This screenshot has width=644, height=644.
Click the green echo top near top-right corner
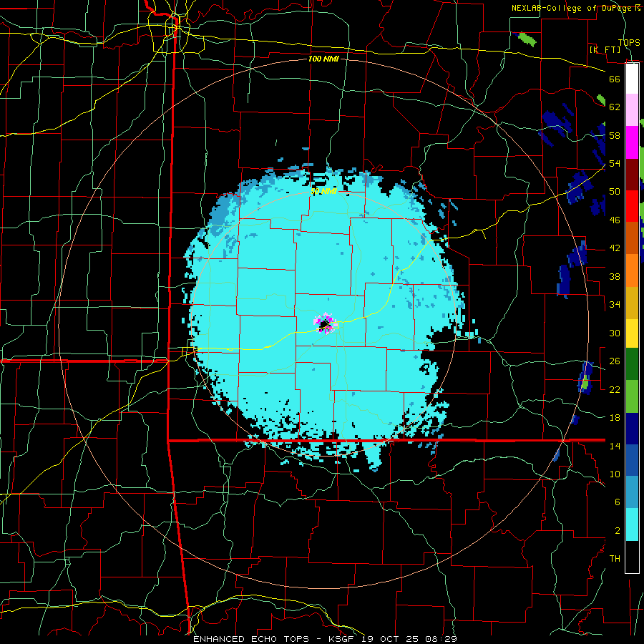(x=527, y=39)
